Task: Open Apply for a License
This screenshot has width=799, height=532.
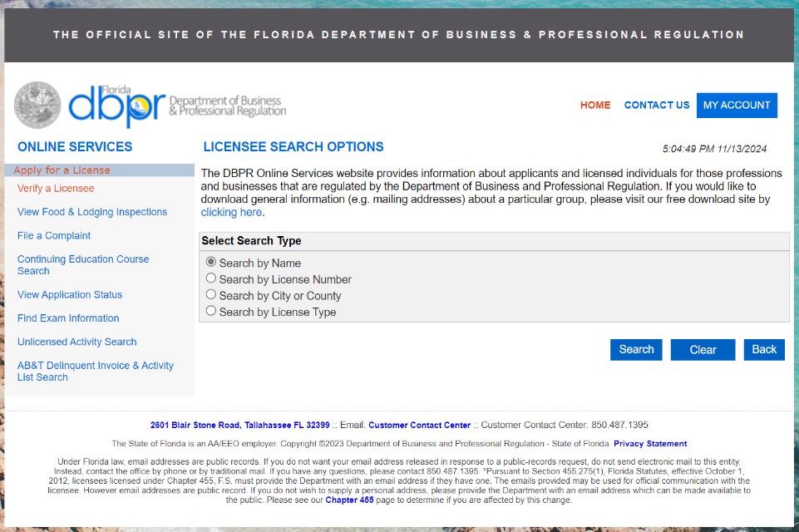Action: click(62, 170)
